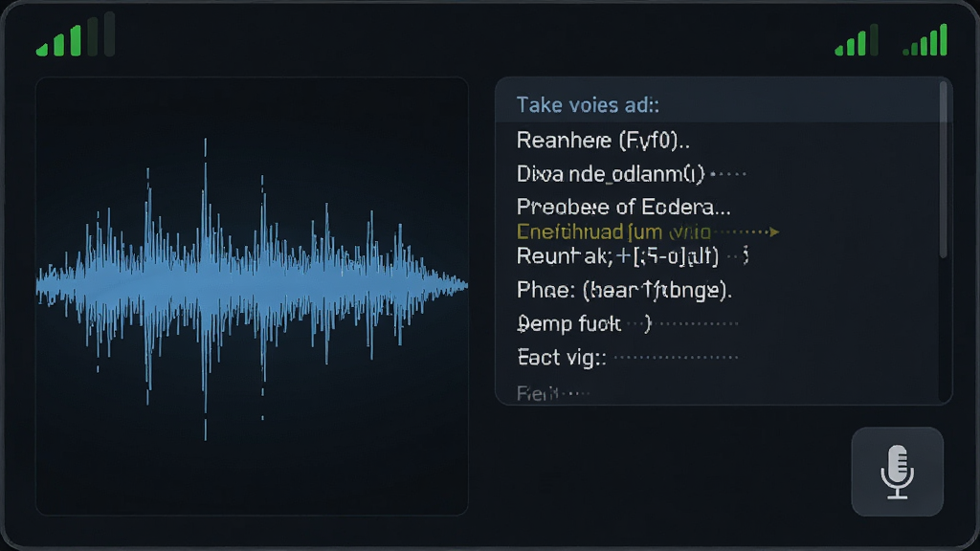This screenshot has width=980, height=551.
Task: Click the signal bars icon left of the full-strength one
Action: pyautogui.click(x=857, y=40)
